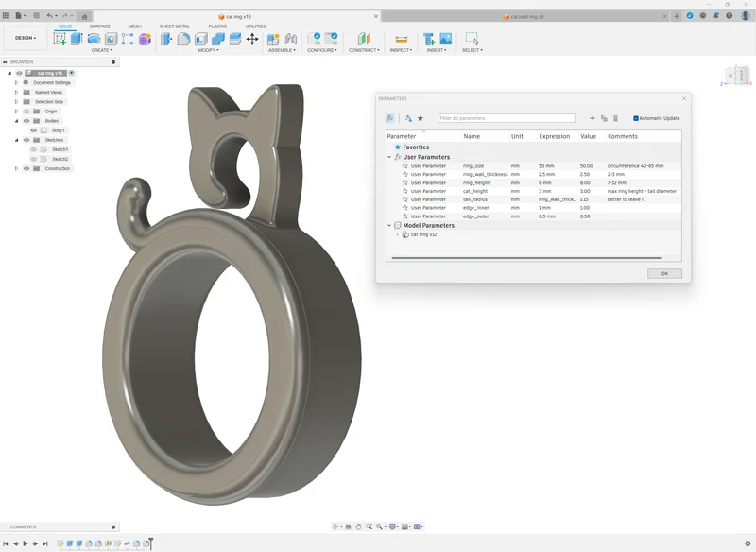
Task: Click the window Select tool icon
Action: [472, 39]
